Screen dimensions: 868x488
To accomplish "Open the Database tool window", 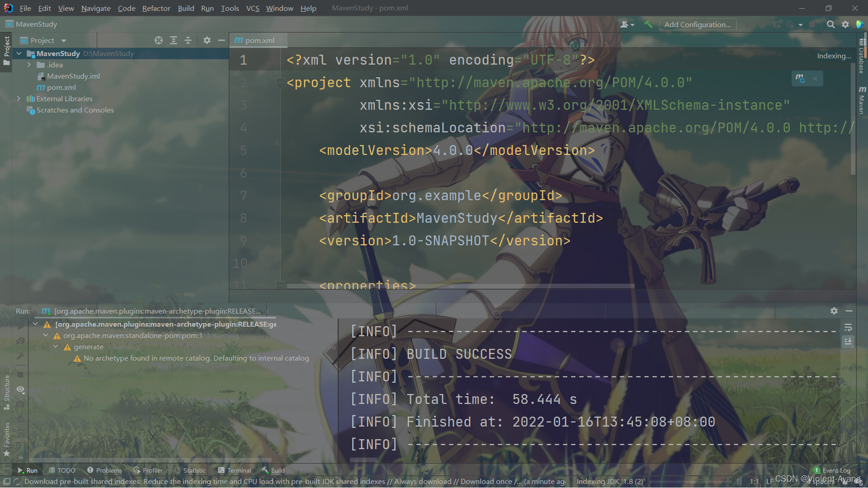I will (862, 56).
